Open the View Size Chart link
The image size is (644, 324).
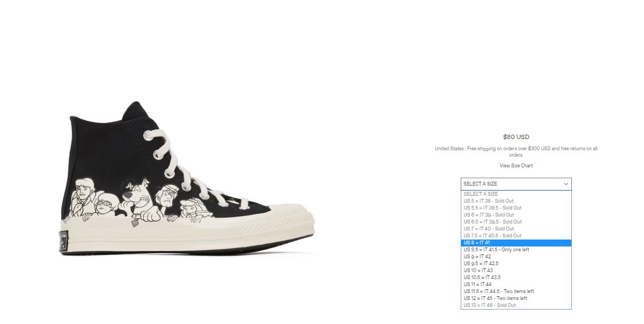516,166
